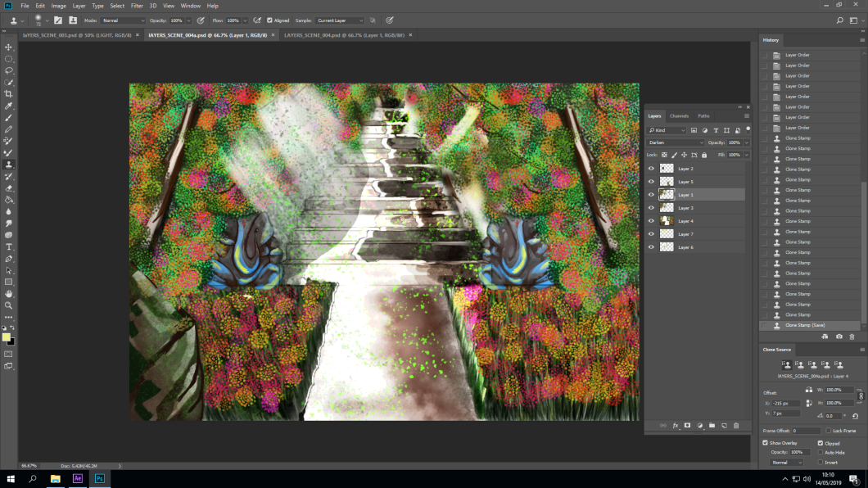Select the Layer 7 row

[x=695, y=234]
